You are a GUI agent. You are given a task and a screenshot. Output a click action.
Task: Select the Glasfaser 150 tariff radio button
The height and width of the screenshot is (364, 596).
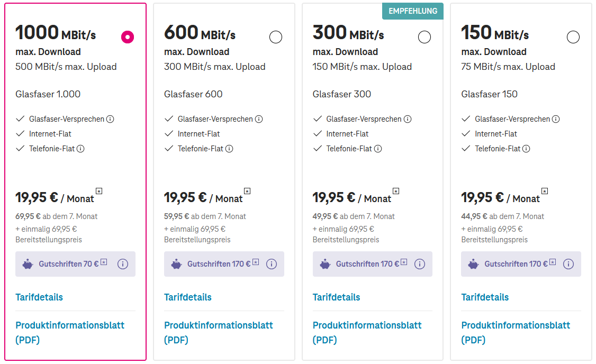click(573, 37)
